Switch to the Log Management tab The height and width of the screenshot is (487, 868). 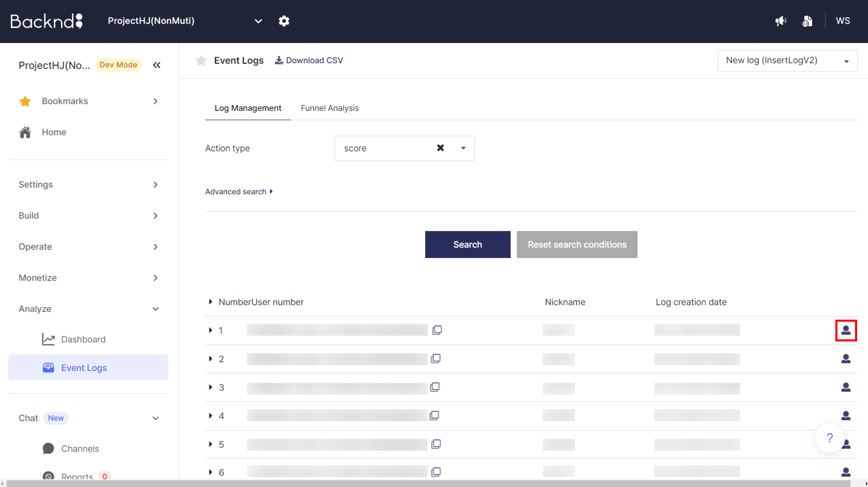coord(248,108)
